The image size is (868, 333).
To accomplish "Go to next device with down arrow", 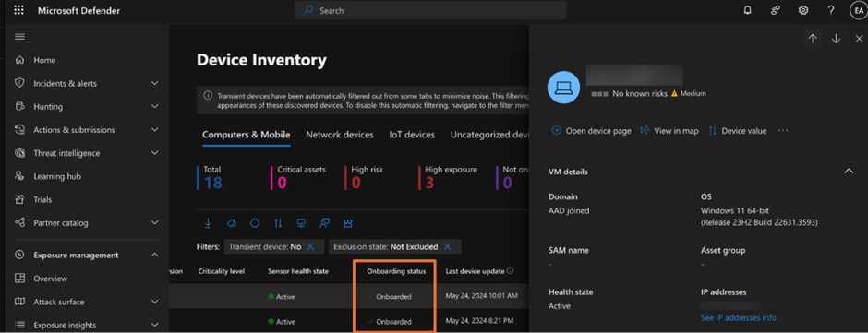I will click(836, 39).
